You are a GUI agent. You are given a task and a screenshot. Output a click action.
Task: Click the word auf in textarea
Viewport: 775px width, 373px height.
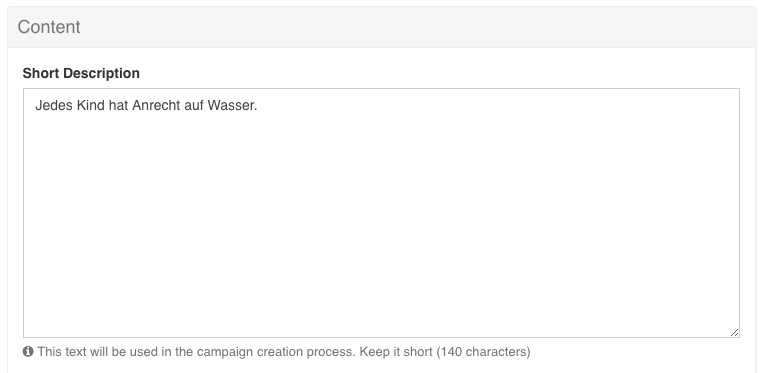tap(194, 105)
